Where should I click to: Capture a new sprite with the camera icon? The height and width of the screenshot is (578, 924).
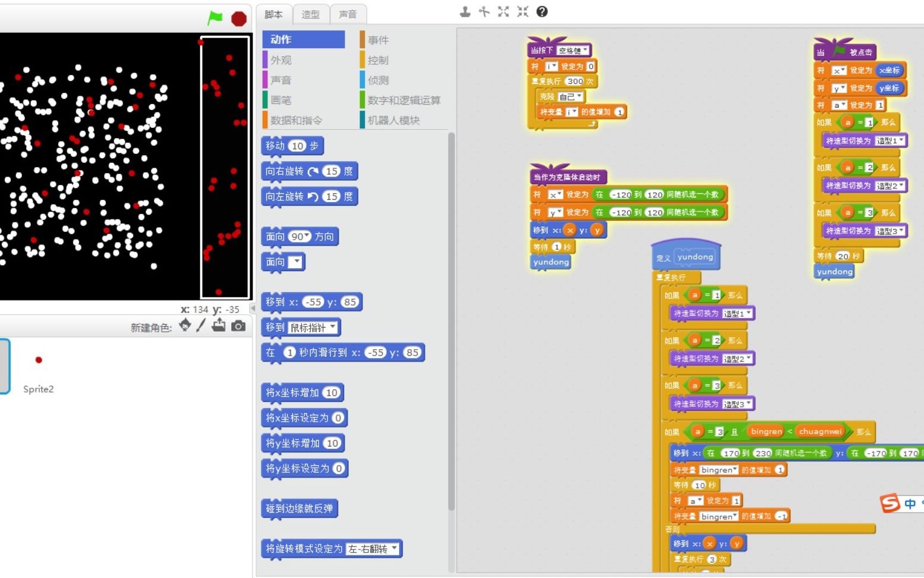(237, 326)
